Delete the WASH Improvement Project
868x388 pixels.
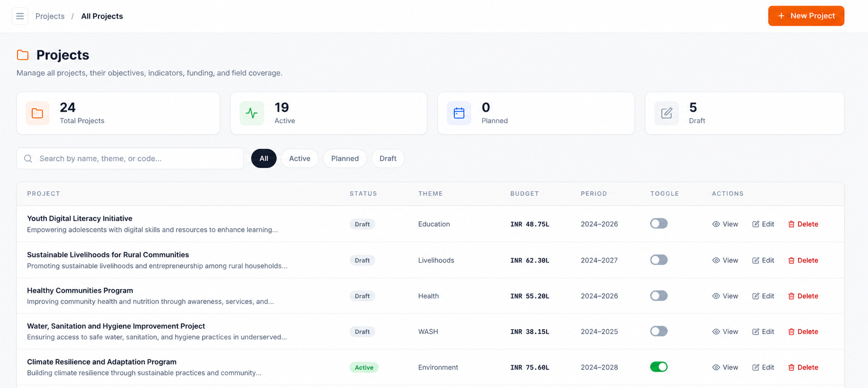coord(803,332)
